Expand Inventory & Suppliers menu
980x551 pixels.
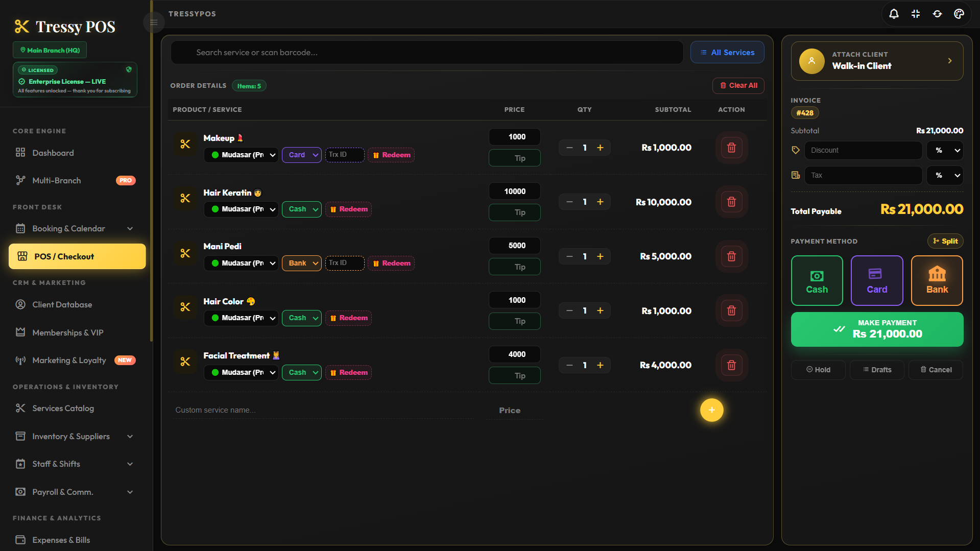(76, 436)
